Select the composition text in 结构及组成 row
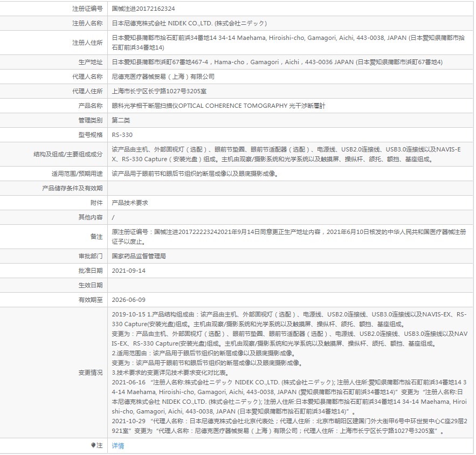The image size is (476, 455). point(286,154)
